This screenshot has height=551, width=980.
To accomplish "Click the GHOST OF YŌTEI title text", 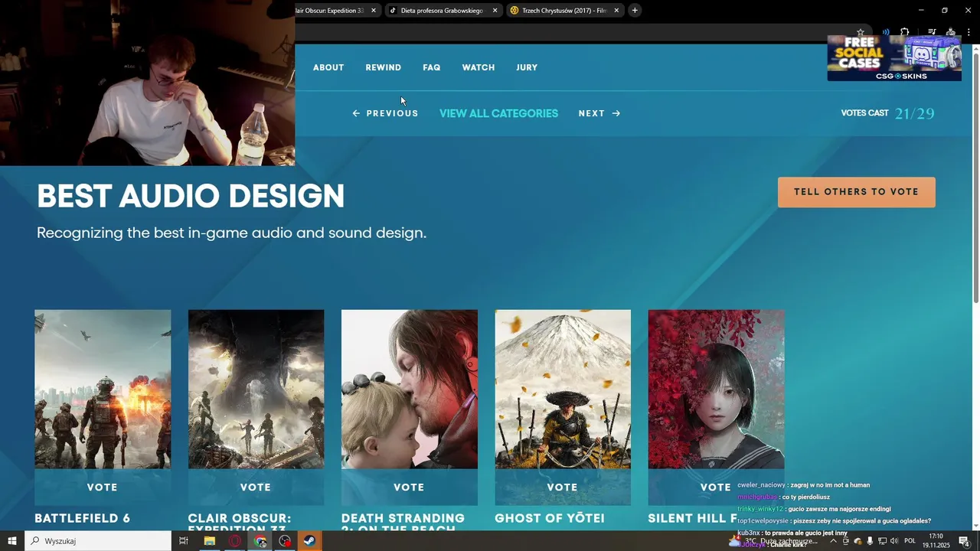I will coord(550,518).
